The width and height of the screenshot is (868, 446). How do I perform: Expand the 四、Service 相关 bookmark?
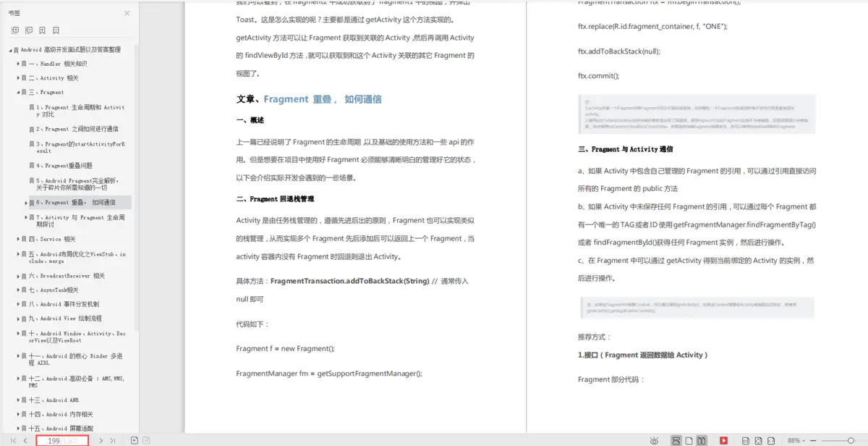click(x=19, y=239)
